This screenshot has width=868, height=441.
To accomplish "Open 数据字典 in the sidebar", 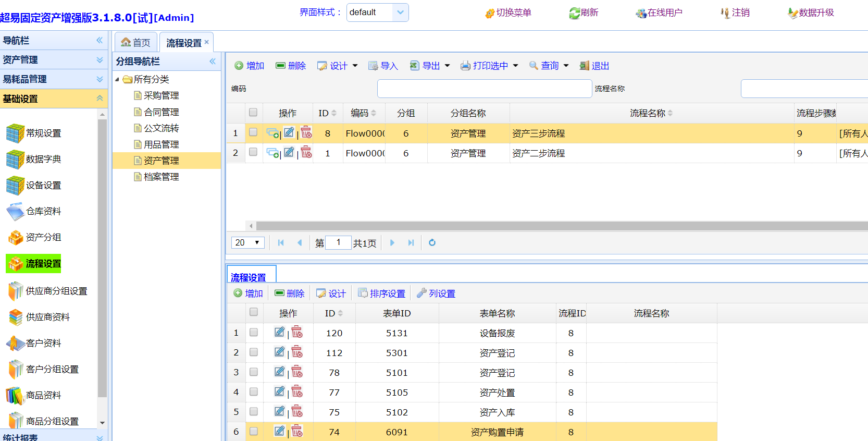I will click(43, 159).
